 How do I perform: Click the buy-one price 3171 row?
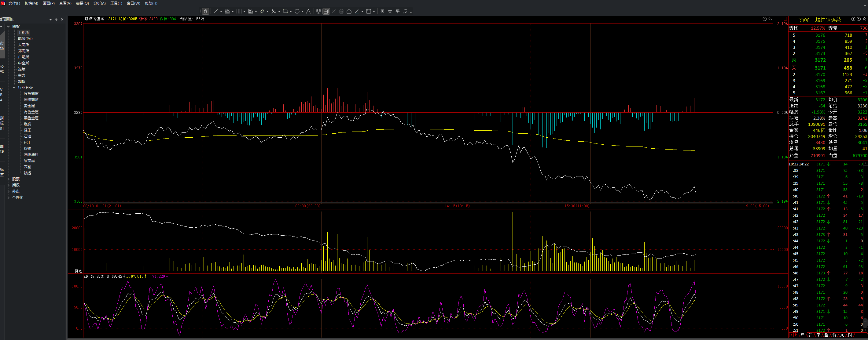tap(828, 68)
